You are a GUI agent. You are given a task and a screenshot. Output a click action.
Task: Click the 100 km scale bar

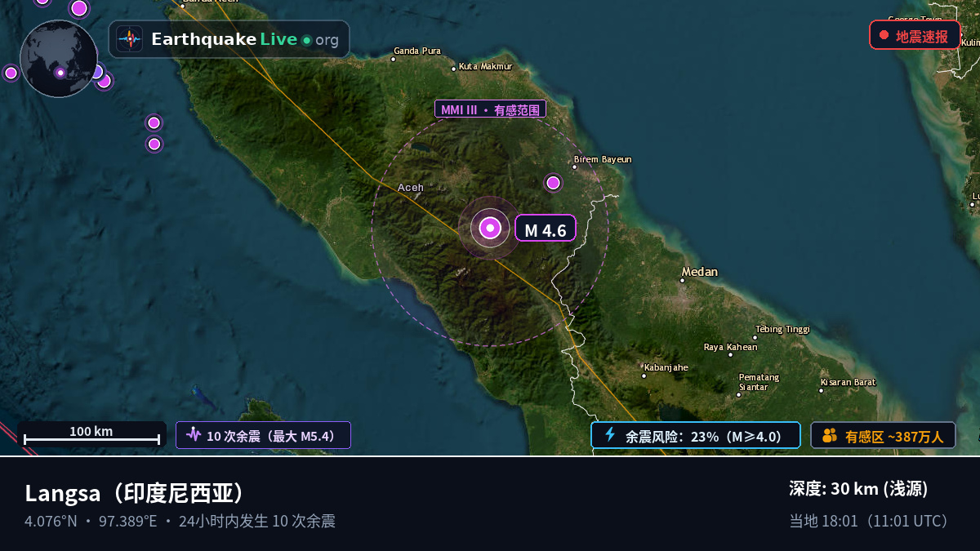pos(91,434)
